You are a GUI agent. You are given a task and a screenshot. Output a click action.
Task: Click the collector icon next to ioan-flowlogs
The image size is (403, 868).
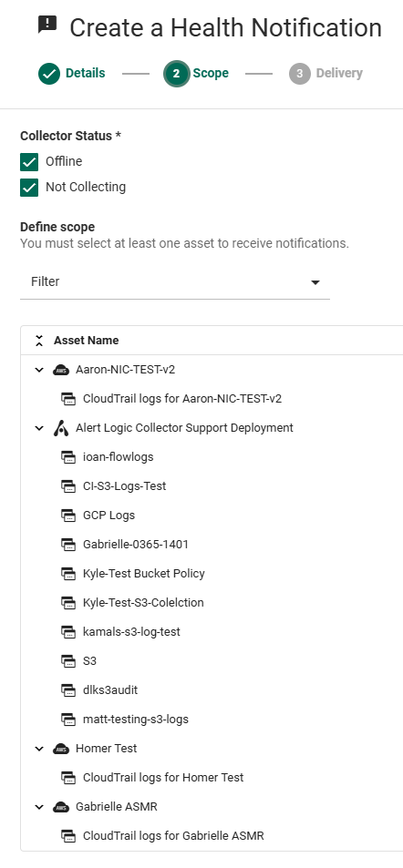(68, 457)
